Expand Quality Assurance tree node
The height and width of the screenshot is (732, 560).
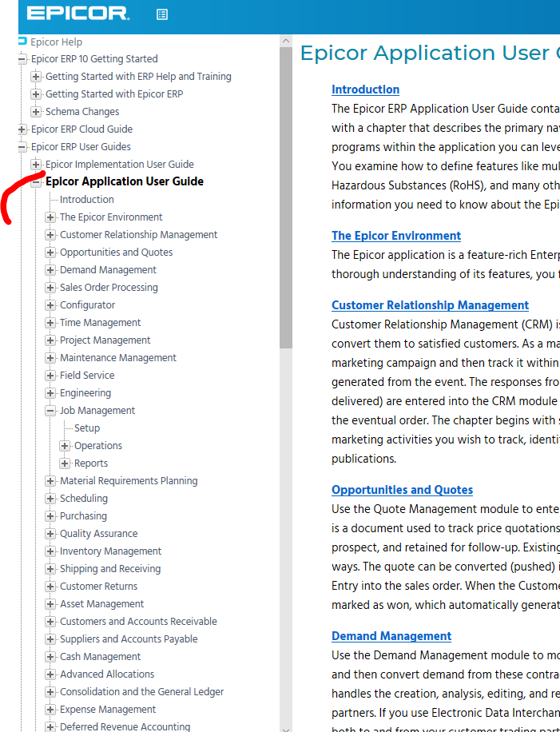[x=50, y=534]
